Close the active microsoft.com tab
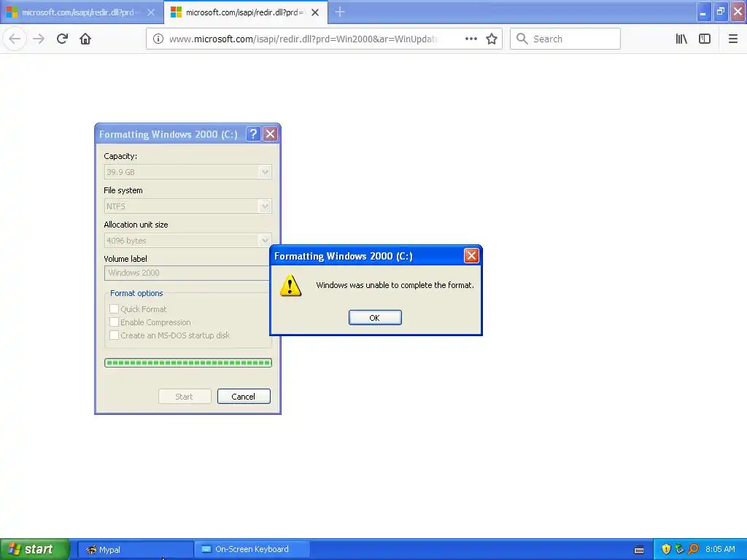747x560 pixels. [x=315, y=12]
